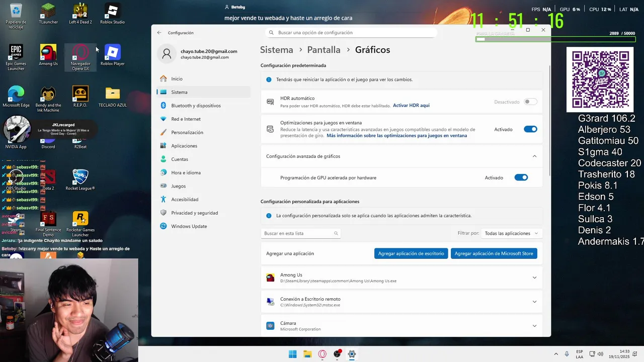This screenshot has width=644, height=362.
Task: Open Cuentas settings section
Action: (x=204, y=159)
